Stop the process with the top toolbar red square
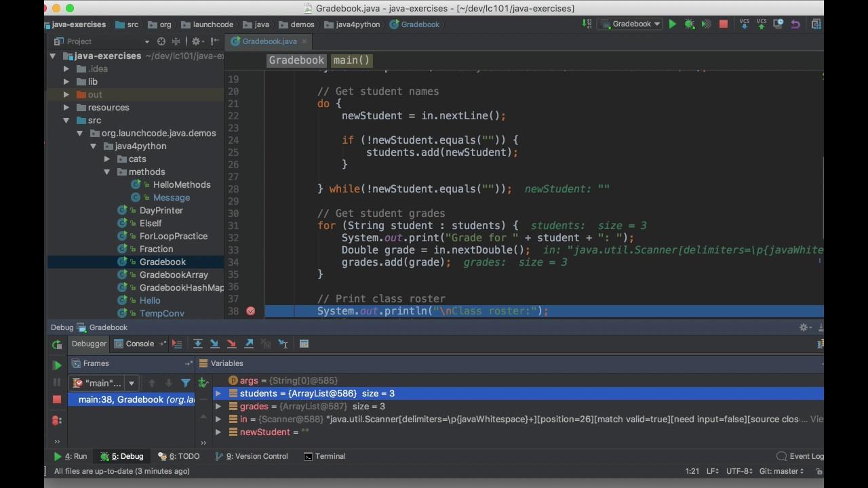 pyautogui.click(x=724, y=24)
